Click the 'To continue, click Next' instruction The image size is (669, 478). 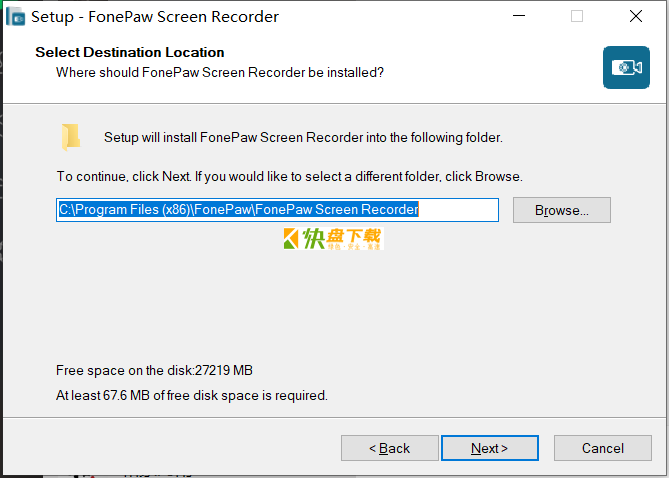[290, 177]
